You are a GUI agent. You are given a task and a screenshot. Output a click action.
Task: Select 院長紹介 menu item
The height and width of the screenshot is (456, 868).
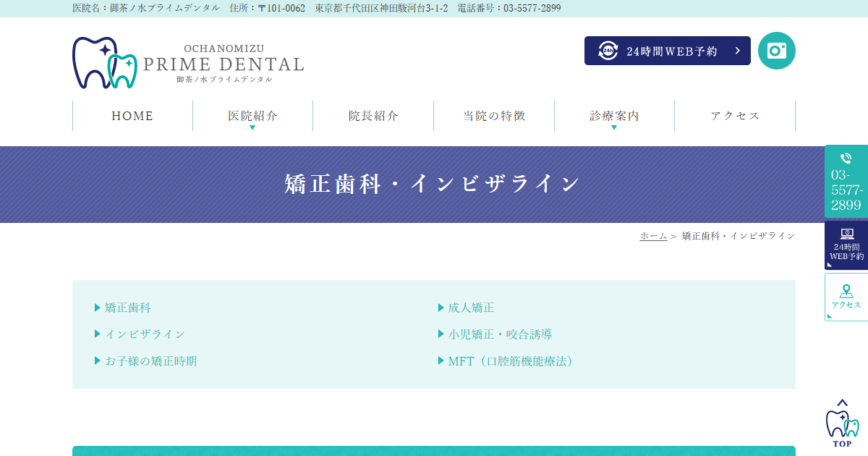pos(373,116)
